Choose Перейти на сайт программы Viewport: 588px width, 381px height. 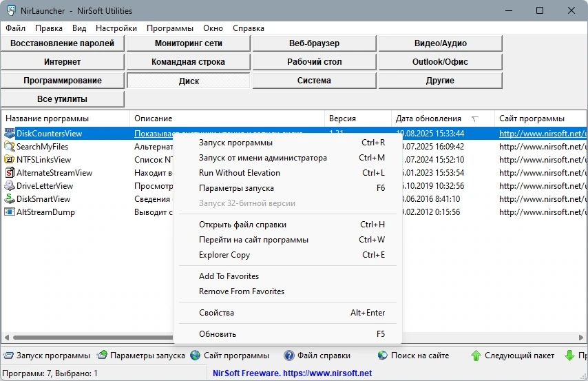click(288, 240)
